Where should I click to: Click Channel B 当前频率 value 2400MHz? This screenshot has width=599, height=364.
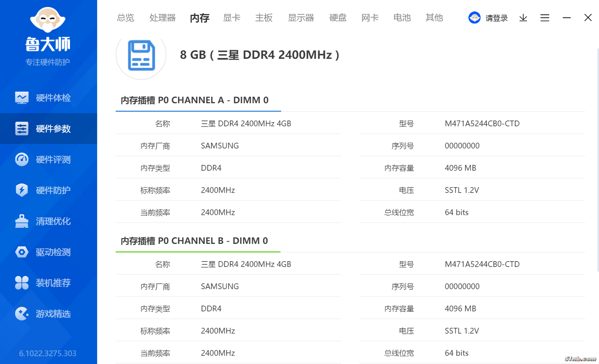218,353
